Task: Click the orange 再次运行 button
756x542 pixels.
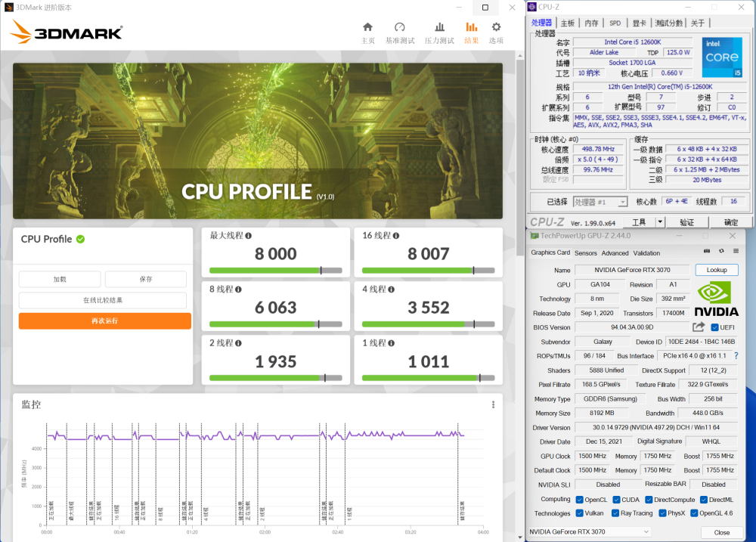Action: point(105,321)
